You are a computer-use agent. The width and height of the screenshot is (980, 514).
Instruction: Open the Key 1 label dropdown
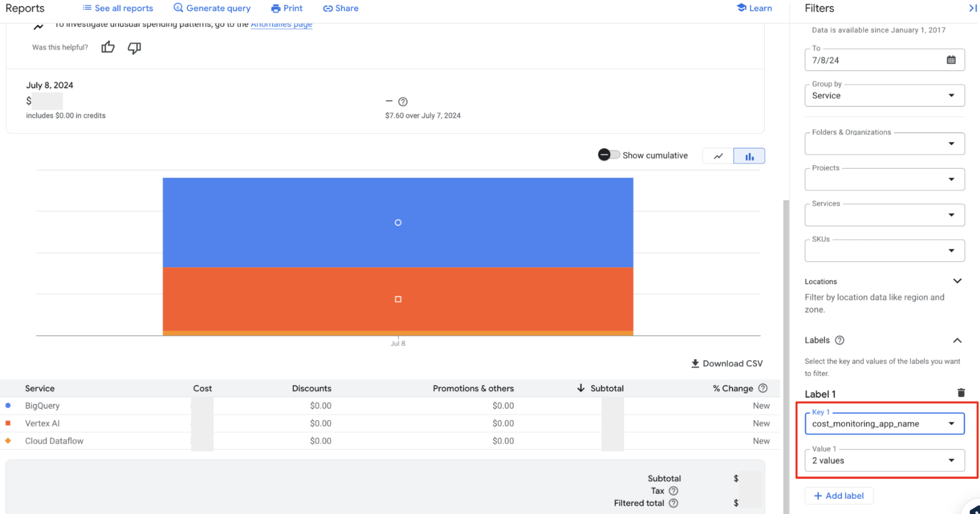[x=885, y=424]
